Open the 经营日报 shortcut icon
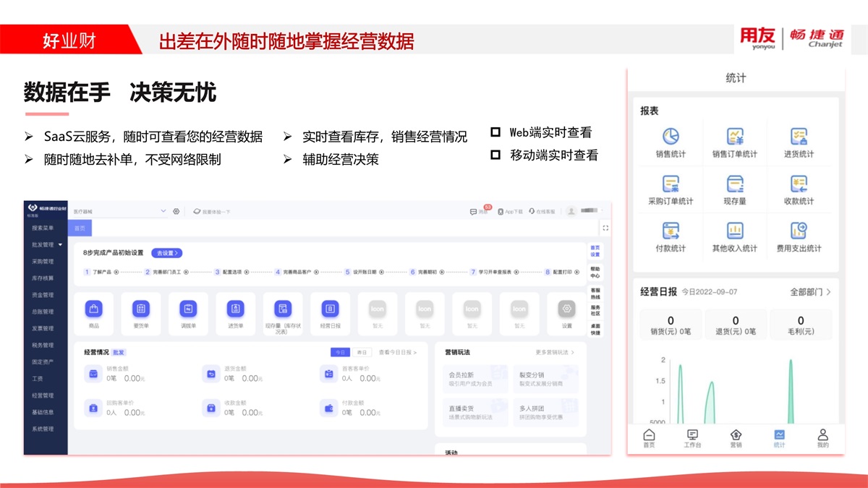 click(330, 309)
